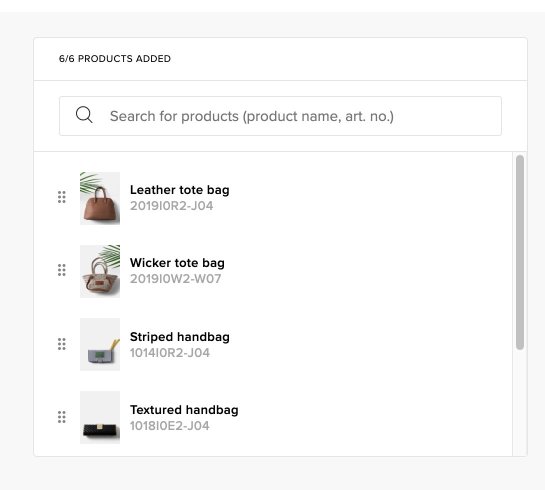Viewport: 545px width, 490px height.
Task: Select the black Textured handbag thumbnail
Action: (x=100, y=417)
